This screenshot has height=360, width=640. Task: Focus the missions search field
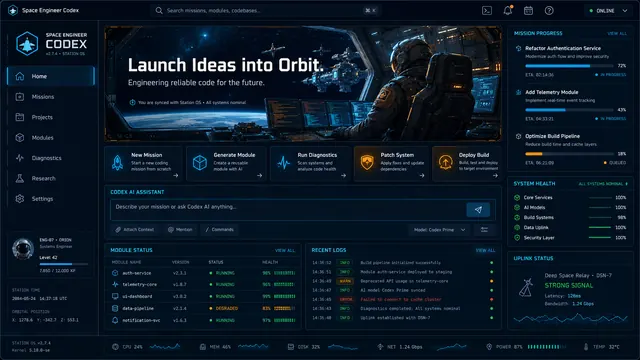(265, 11)
